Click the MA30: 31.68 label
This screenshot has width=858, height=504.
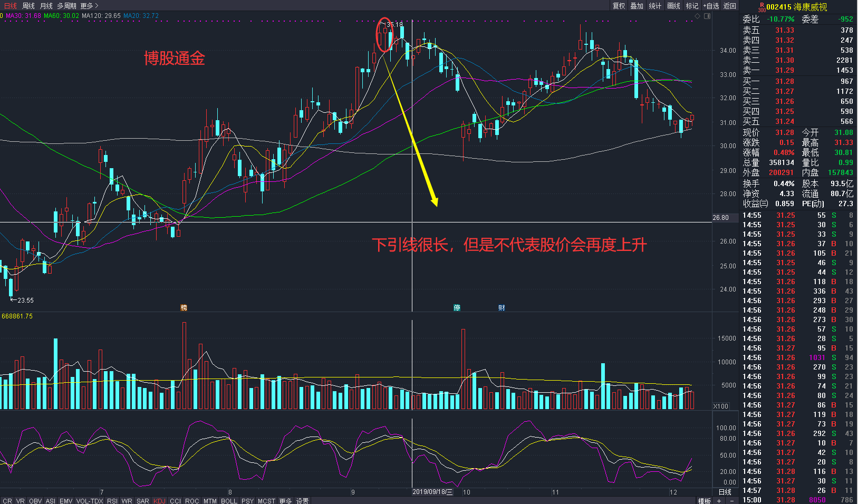(x=23, y=16)
